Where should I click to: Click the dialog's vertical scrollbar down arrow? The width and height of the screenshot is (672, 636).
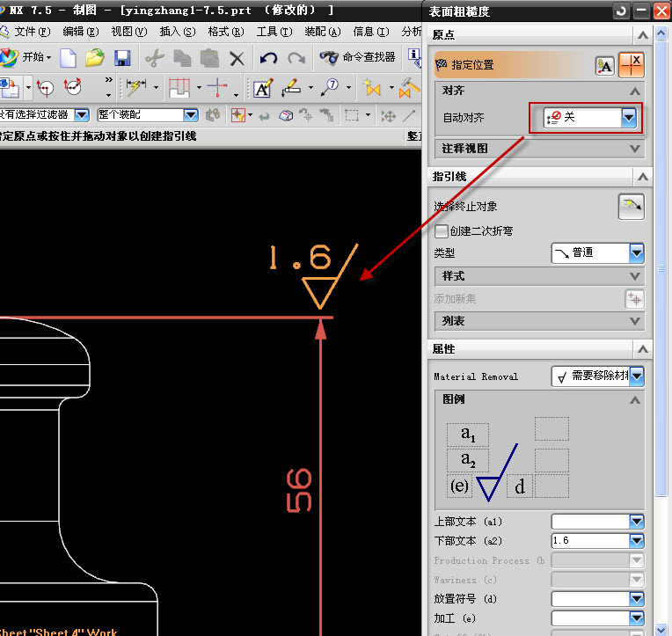[x=661, y=630]
